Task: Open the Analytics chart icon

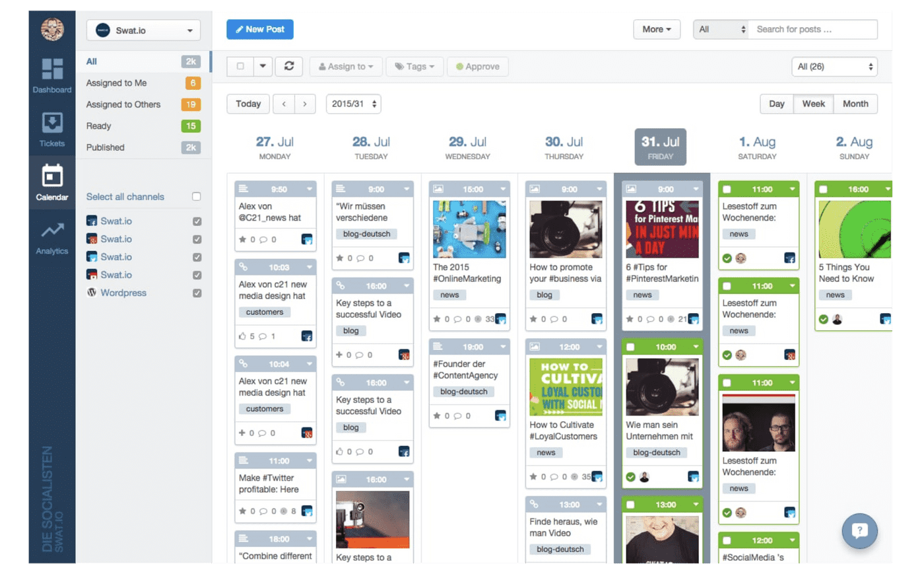Action: pos(52,236)
